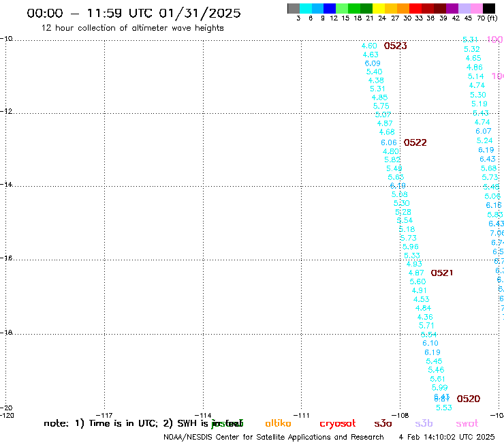Click the right-track value 5.32
Image resolution: width=504 pixels, height=443 pixels.
[472, 49]
